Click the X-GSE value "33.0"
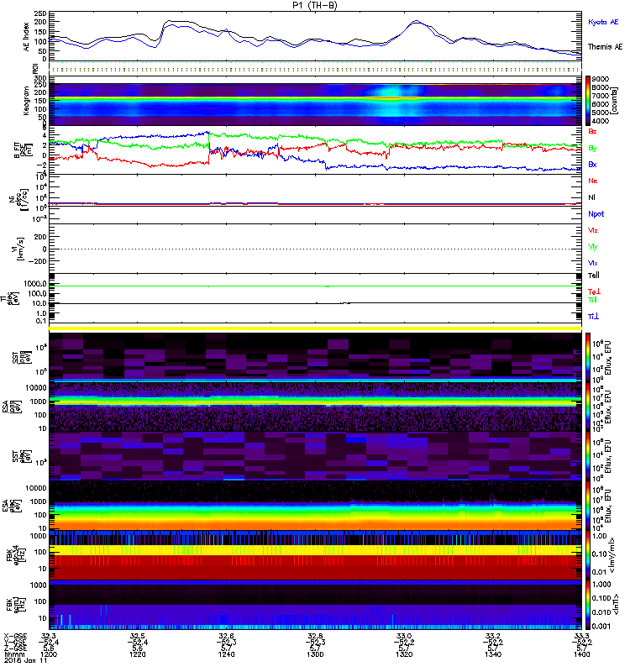Image resolution: width=630 pixels, height=672 pixels. pyautogui.click(x=404, y=636)
